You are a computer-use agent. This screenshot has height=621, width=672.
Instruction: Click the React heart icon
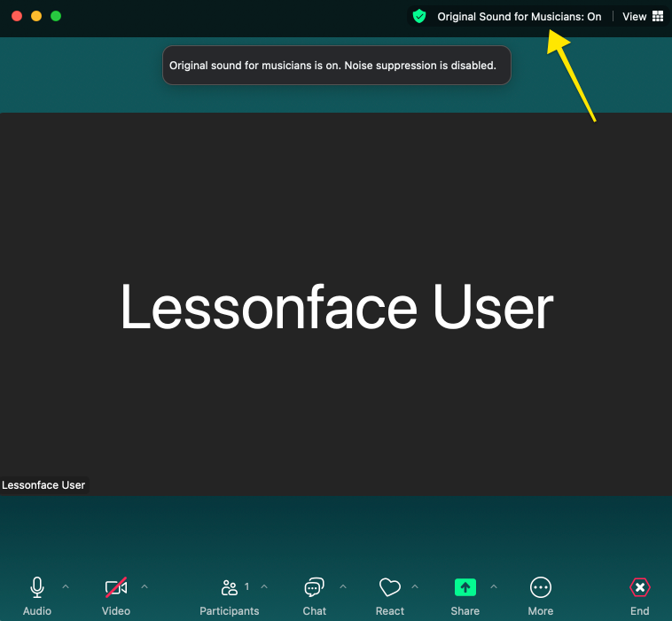389,588
